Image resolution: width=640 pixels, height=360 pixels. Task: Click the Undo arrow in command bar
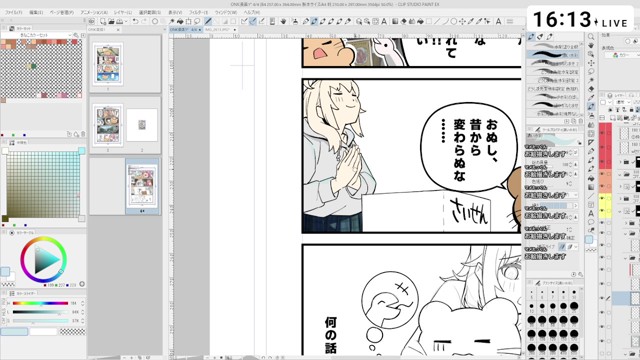coord(135,21)
